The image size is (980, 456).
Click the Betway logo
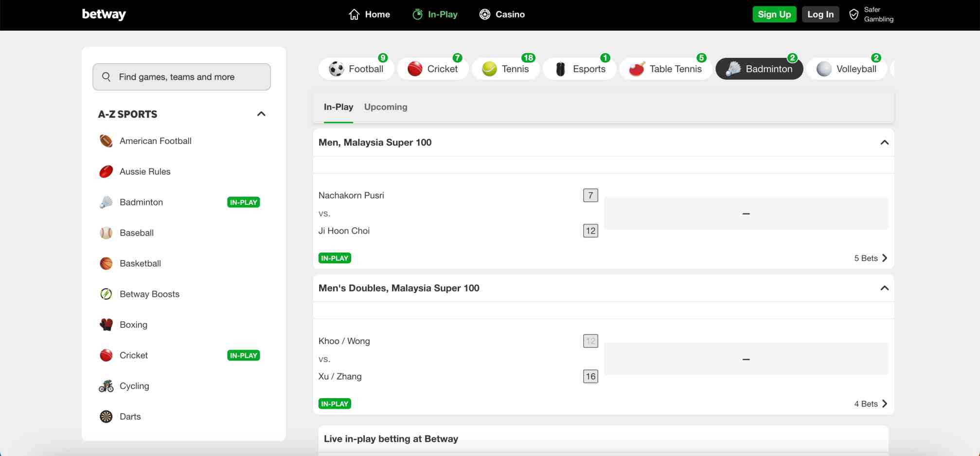[x=104, y=15]
